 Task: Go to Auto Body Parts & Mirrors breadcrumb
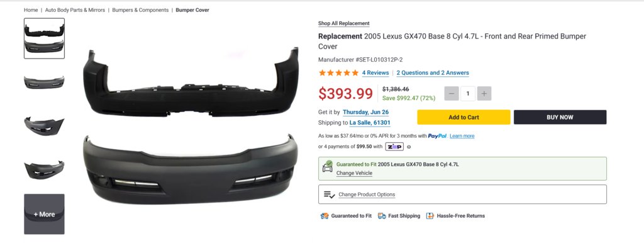click(x=75, y=10)
